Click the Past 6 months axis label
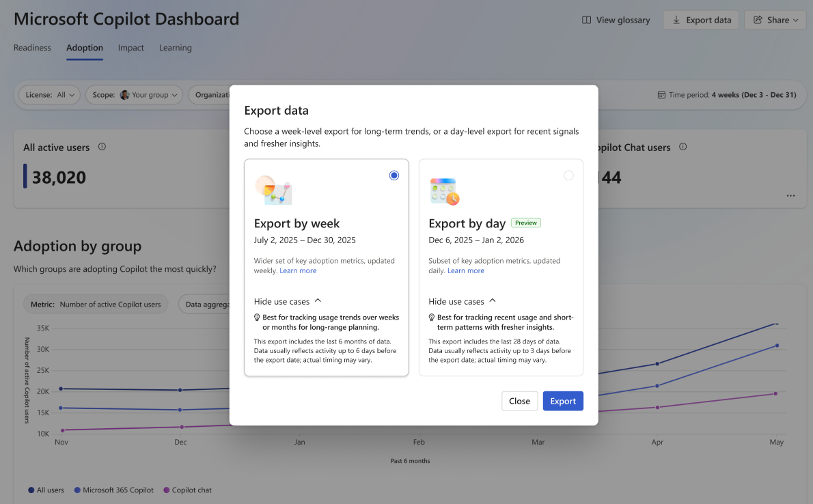This screenshot has width=813, height=504. [x=410, y=461]
